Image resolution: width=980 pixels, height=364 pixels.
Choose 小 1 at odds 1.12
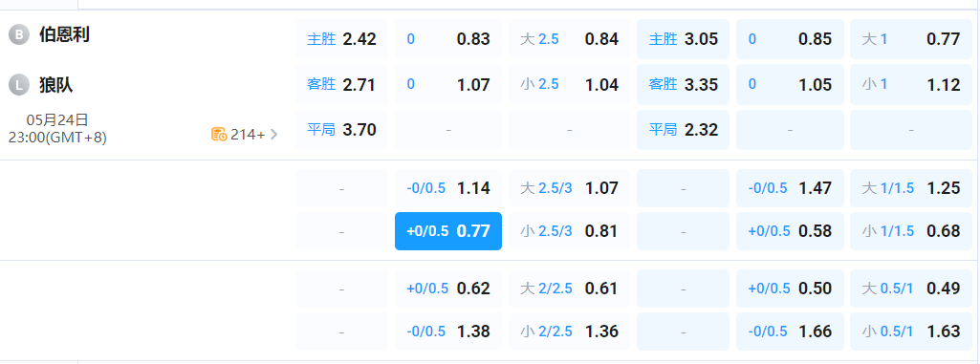911,84
